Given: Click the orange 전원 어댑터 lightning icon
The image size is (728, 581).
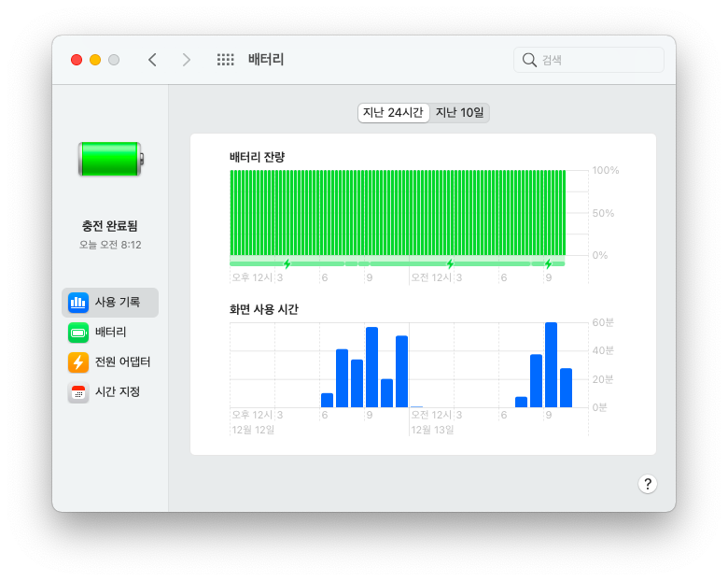Looking at the screenshot, I should coord(78,362).
